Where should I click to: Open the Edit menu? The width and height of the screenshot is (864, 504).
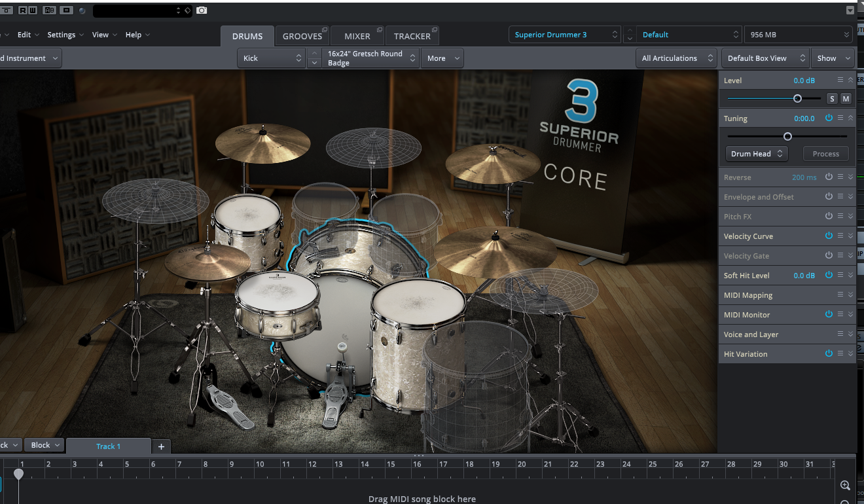pyautogui.click(x=28, y=35)
